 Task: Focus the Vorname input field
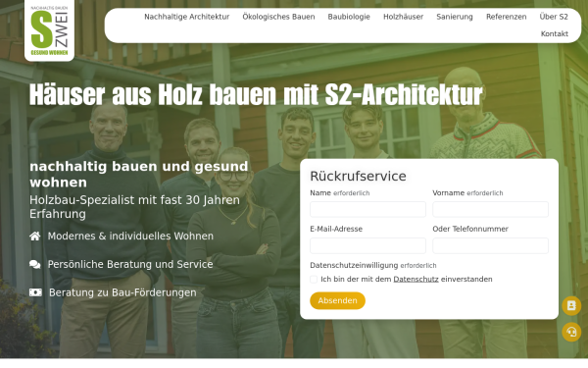point(491,210)
